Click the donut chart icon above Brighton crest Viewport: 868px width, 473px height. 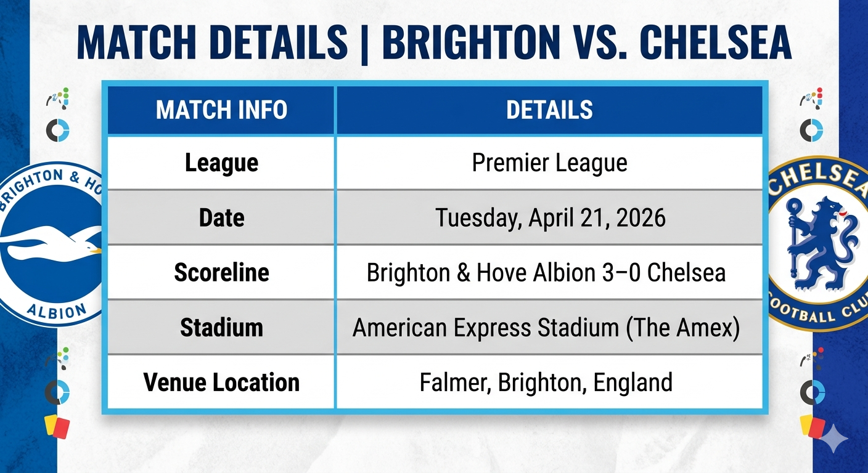(57, 130)
